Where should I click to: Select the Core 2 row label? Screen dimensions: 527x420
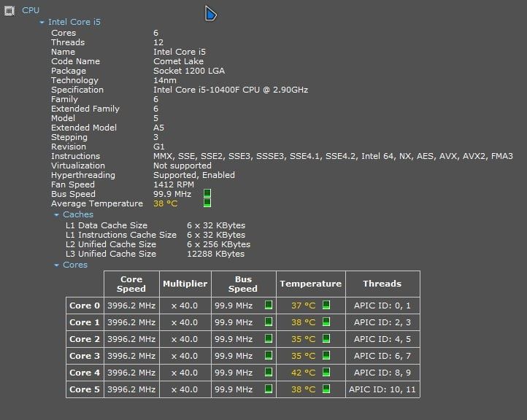coord(85,339)
